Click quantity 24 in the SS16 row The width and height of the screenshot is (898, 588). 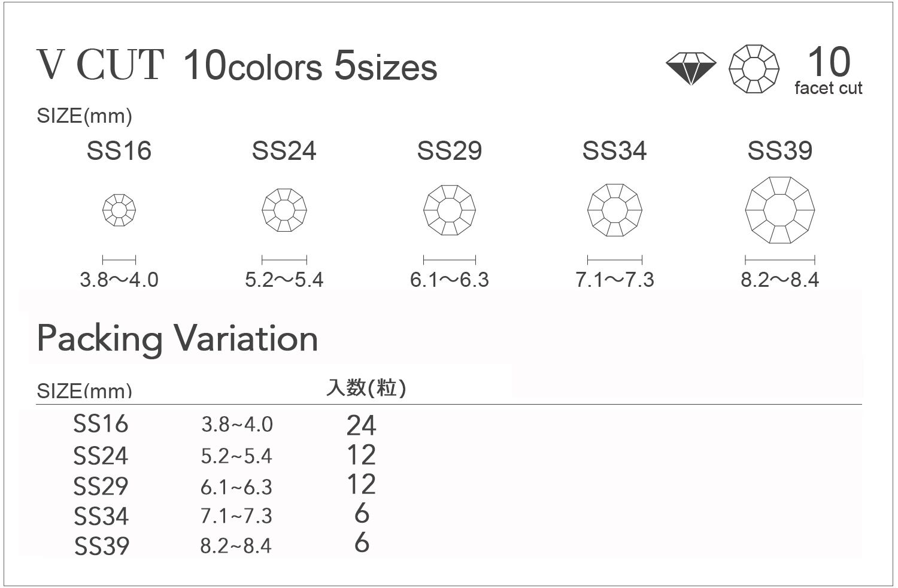[x=361, y=425]
